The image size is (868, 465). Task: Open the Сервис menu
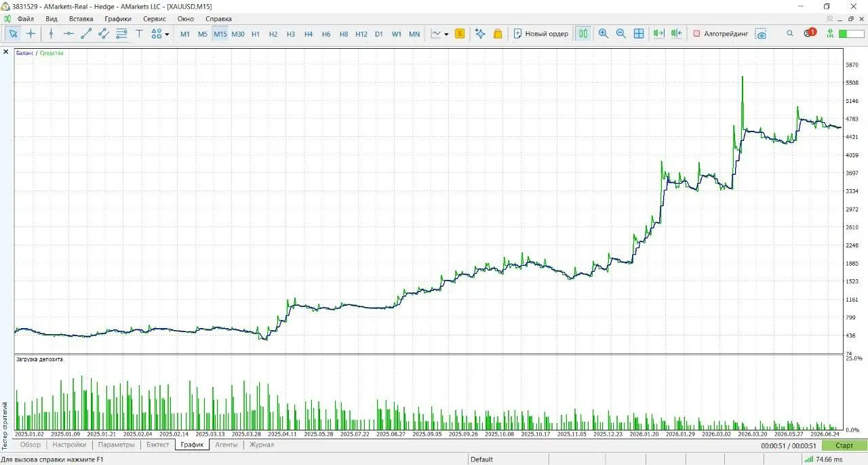(x=155, y=19)
